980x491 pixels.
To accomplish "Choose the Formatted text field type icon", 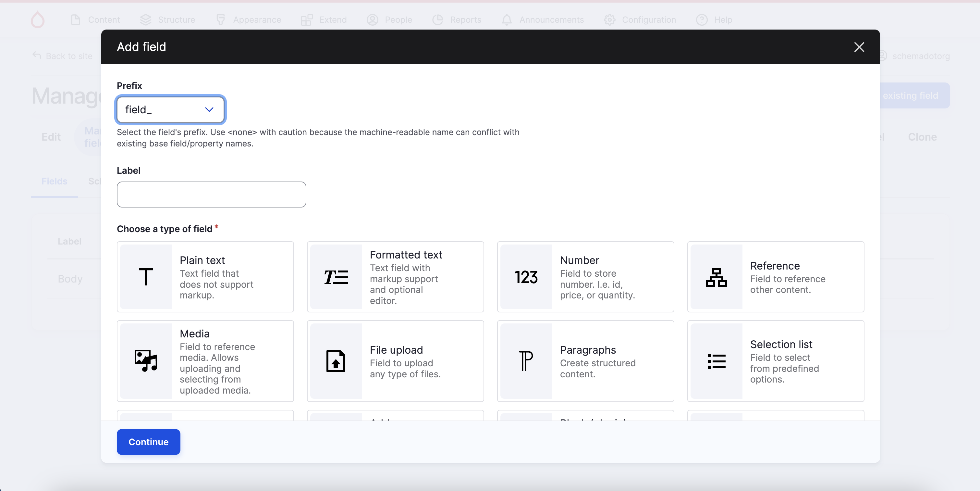I will pos(336,277).
